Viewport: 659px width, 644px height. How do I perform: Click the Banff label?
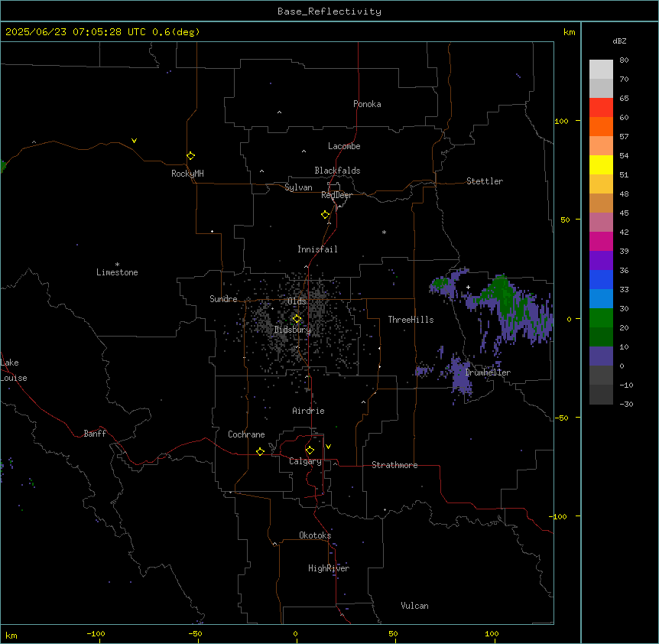coord(95,434)
